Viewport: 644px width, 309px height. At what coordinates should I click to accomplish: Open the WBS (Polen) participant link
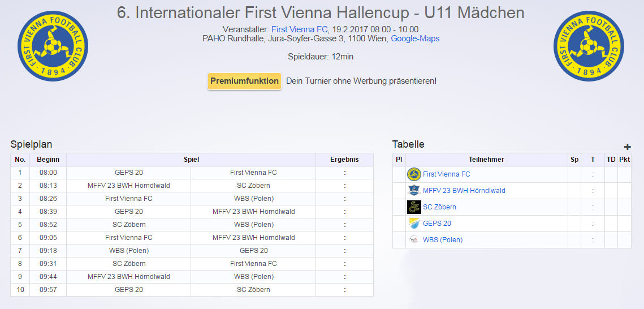click(x=443, y=240)
